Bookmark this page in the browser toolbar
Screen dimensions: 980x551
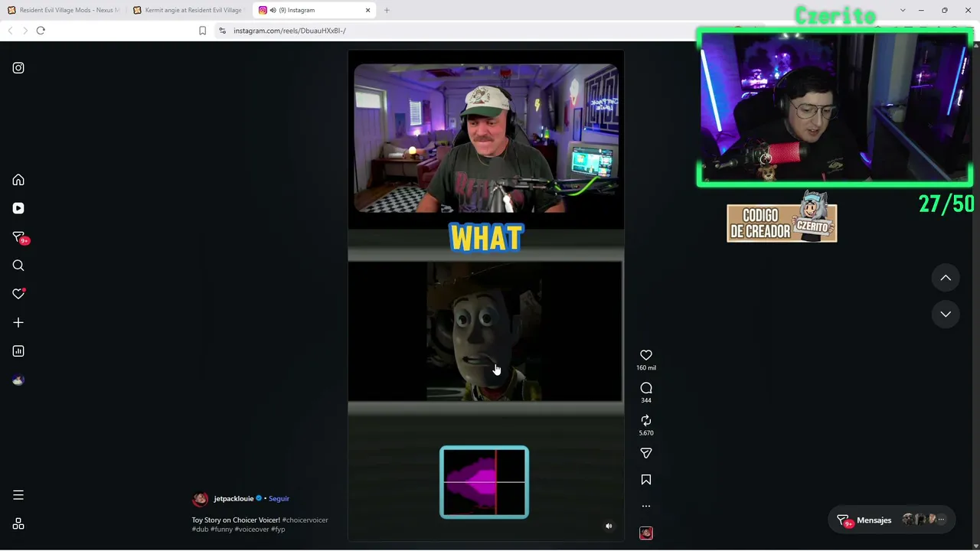click(202, 31)
